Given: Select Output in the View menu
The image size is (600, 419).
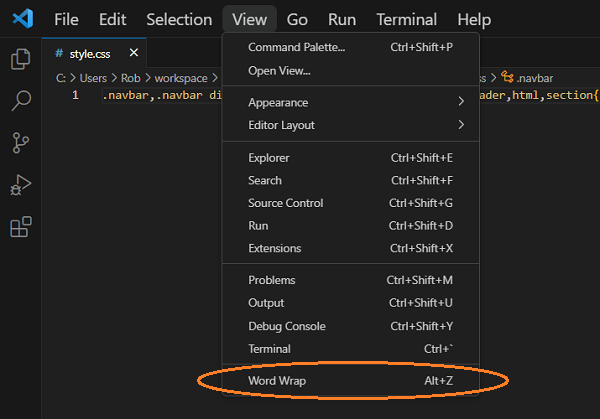Looking at the screenshot, I should pyautogui.click(x=351, y=303).
